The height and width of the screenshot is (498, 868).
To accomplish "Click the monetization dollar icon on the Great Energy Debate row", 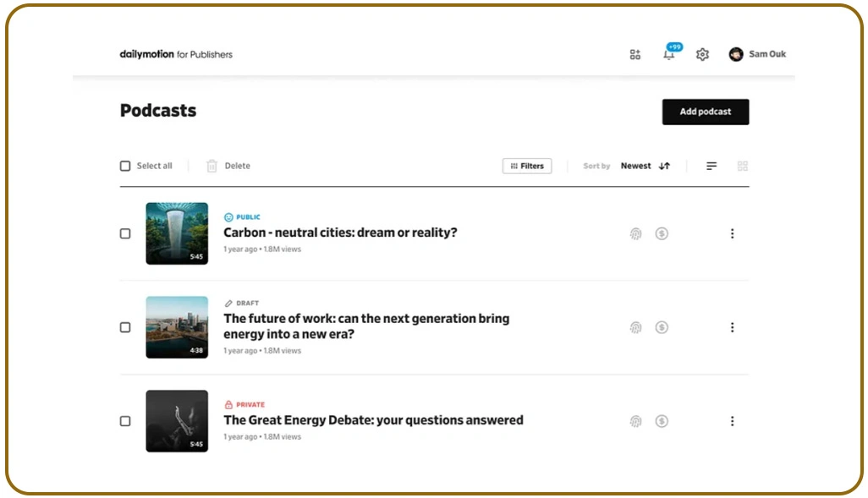I will 662,420.
